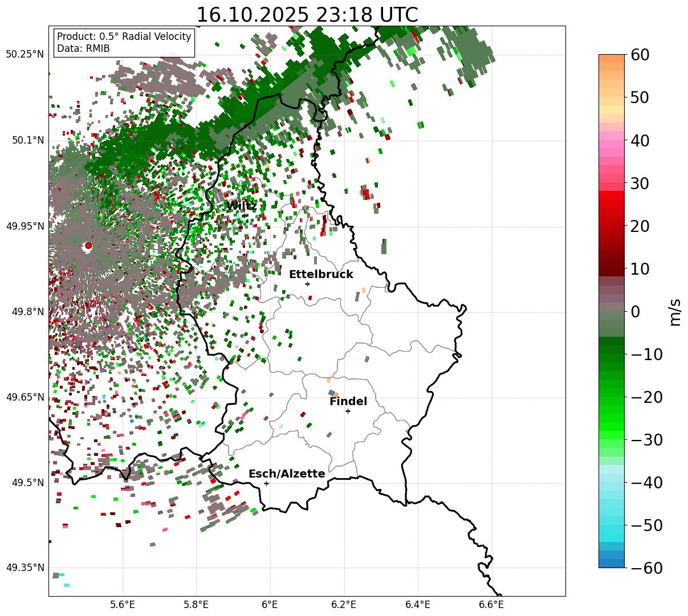Image resolution: width=688 pixels, height=616 pixels.
Task: Click the 5.6°E longitude label
Action: [x=123, y=604]
